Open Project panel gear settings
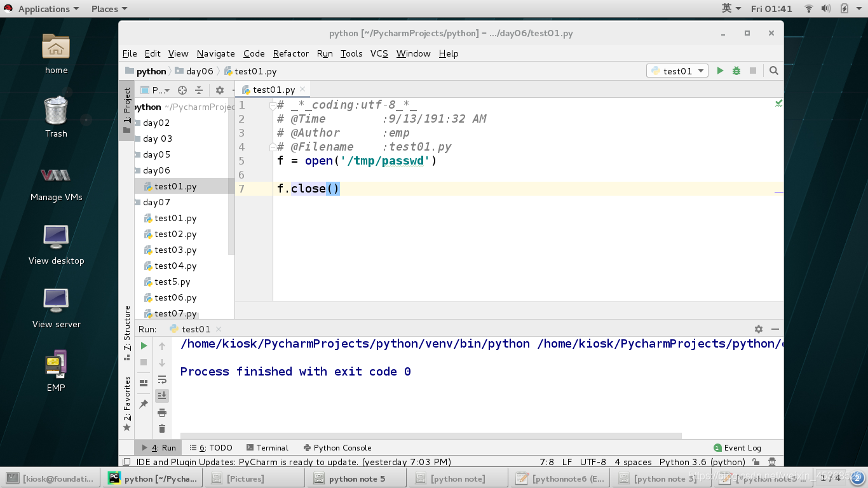This screenshot has height=488, width=868. [220, 90]
